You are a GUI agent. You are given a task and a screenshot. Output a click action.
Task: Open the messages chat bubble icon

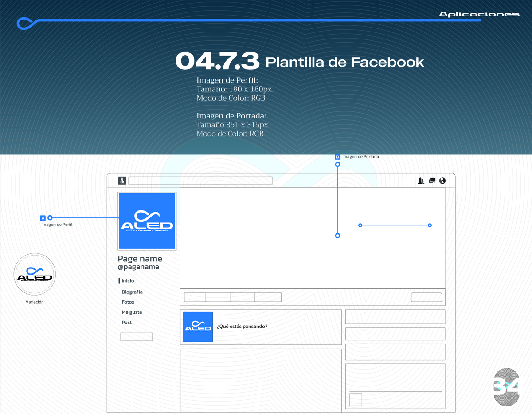coord(432,181)
